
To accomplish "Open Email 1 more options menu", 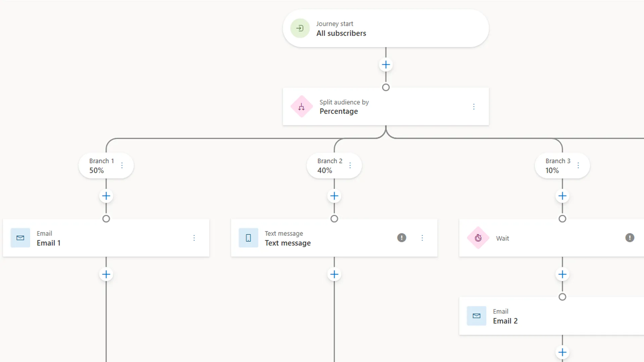I will click(194, 238).
